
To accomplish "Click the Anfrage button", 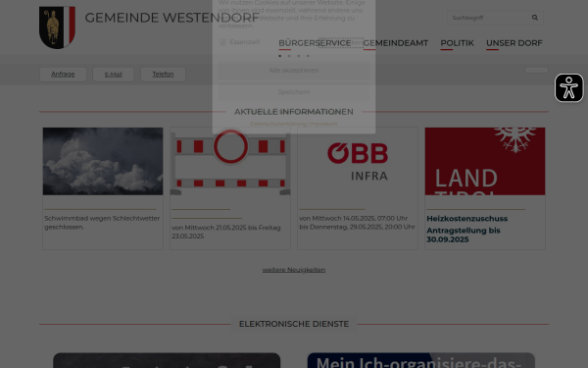I will click(x=63, y=75).
